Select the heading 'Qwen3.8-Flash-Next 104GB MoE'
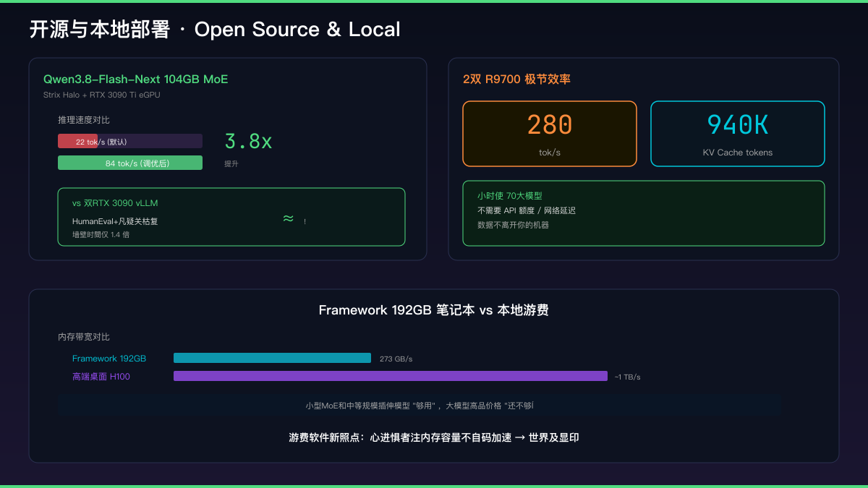 click(135, 80)
